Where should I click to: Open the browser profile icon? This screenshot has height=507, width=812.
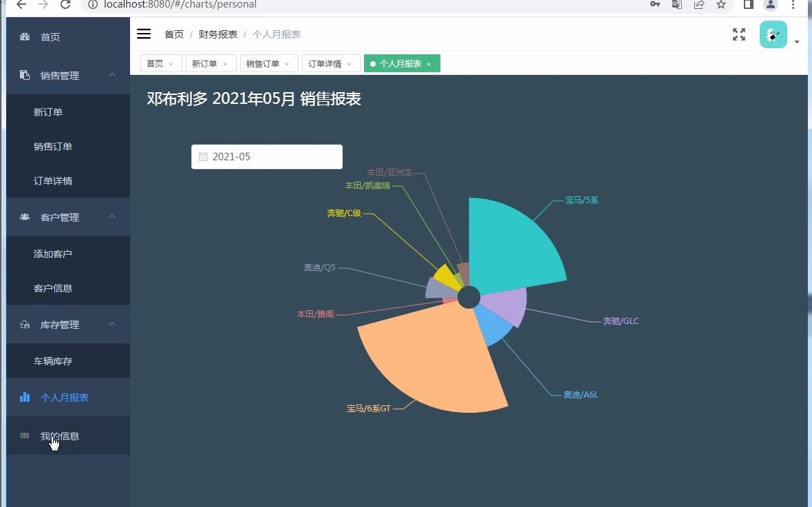coord(771,5)
